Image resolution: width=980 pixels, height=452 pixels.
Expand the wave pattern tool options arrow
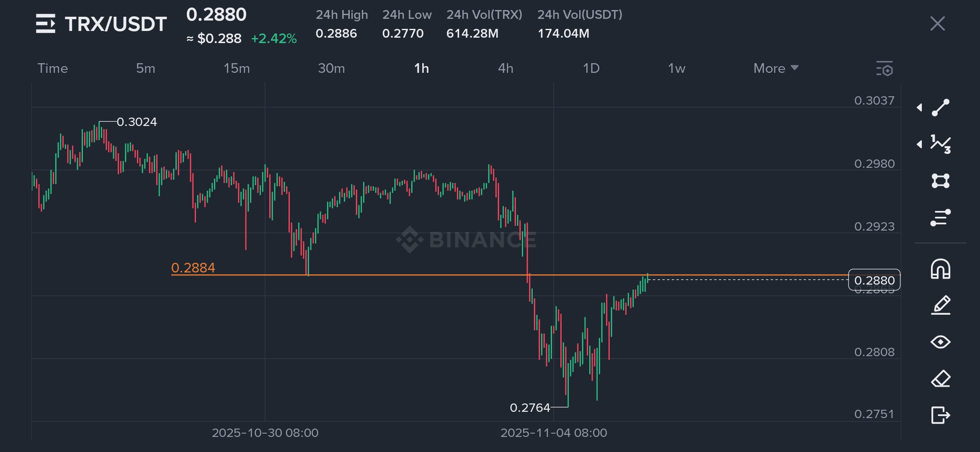[919, 144]
